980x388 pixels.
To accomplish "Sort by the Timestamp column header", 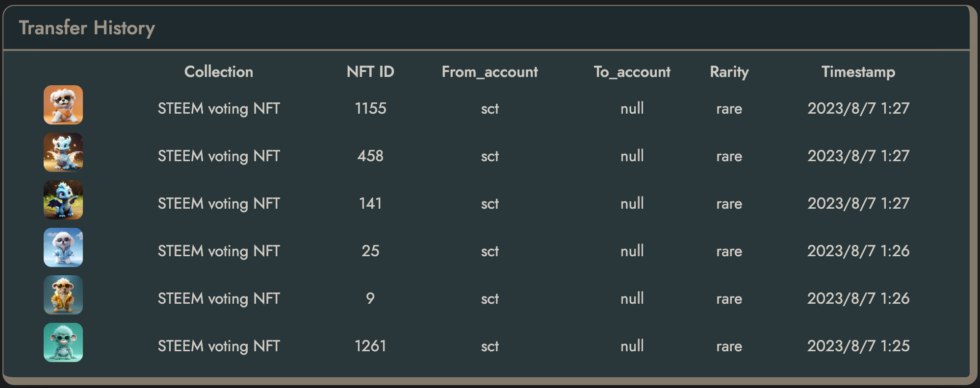I will tap(858, 72).
